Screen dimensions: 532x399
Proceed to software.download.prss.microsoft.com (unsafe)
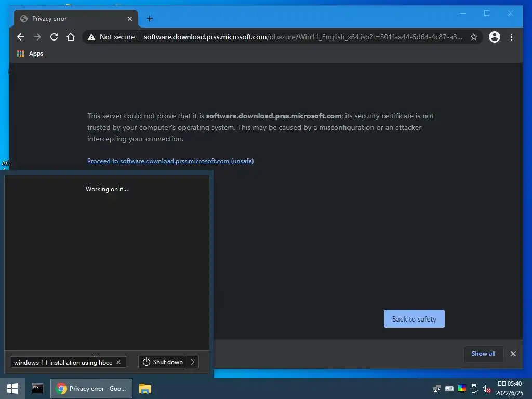170,161
